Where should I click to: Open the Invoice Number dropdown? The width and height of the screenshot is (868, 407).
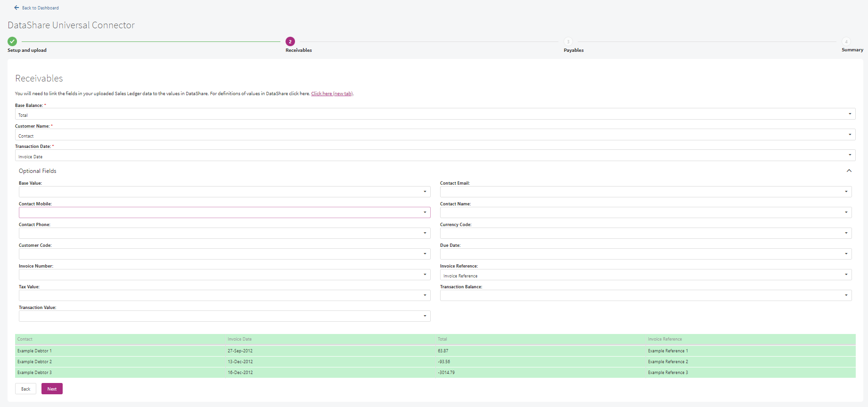224,275
